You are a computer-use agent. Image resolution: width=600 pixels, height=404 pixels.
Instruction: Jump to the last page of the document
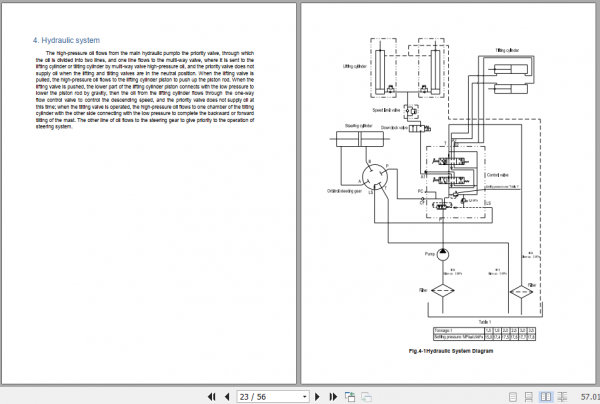(x=333, y=397)
